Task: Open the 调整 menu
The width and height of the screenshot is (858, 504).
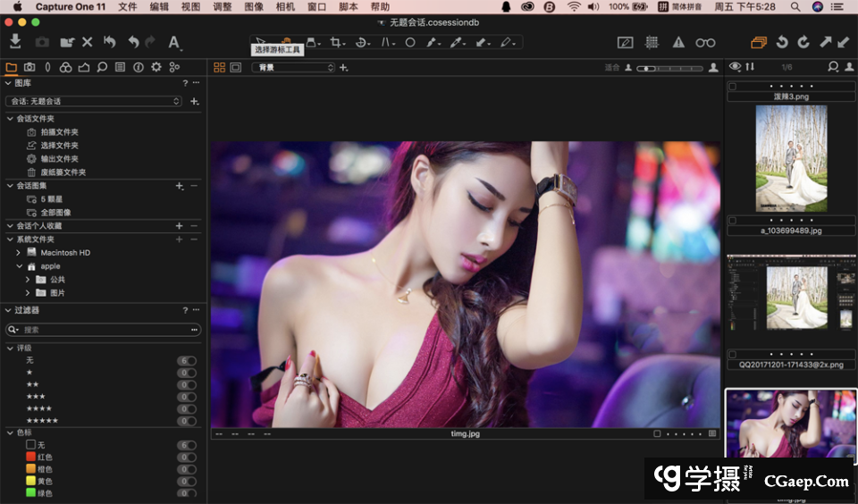Action: [223, 7]
